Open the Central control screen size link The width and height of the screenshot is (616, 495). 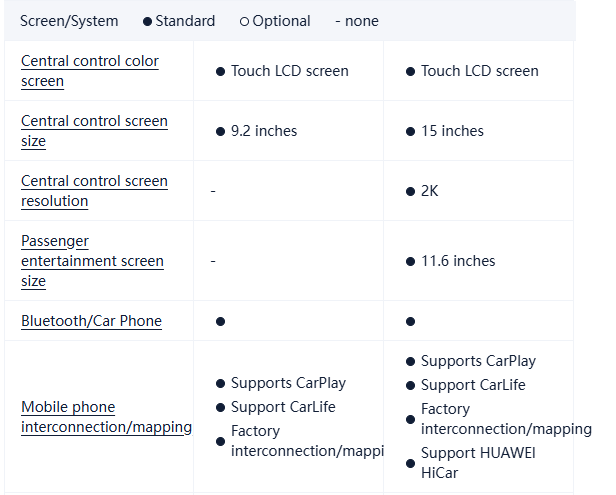(x=94, y=131)
